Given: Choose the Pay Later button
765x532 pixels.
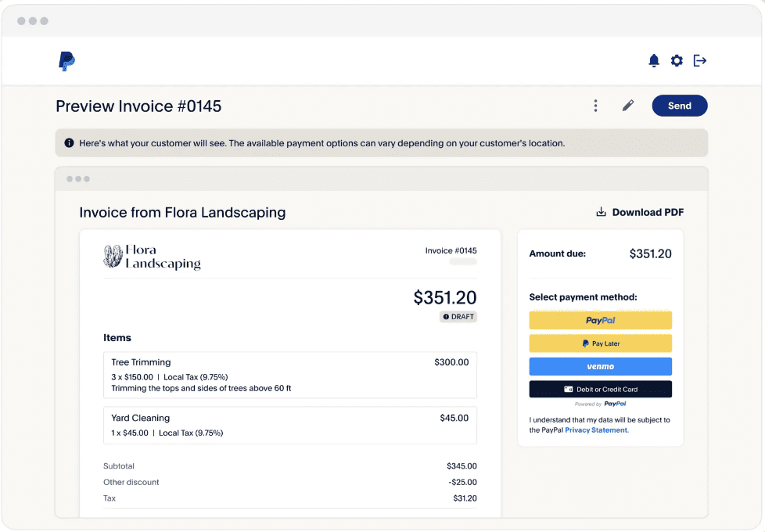Looking at the screenshot, I should click(x=601, y=343).
